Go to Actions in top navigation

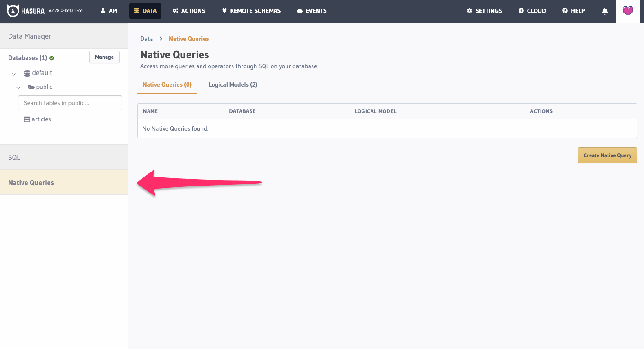(189, 11)
